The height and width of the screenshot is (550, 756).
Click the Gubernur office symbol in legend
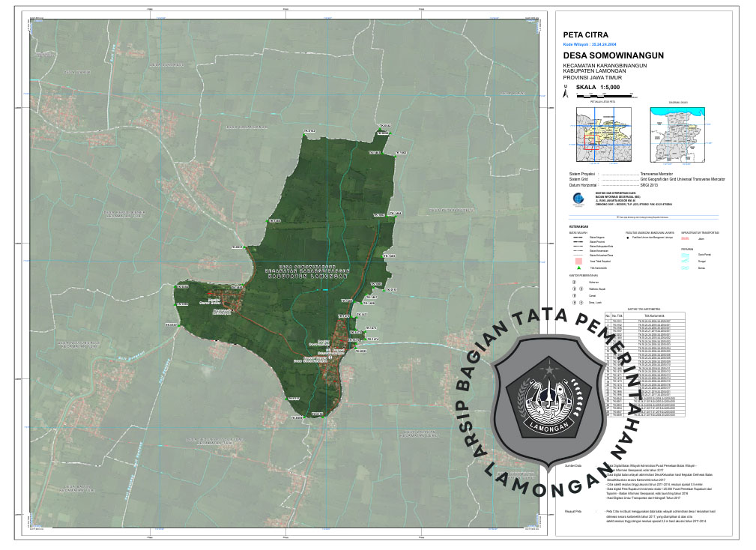point(575,282)
